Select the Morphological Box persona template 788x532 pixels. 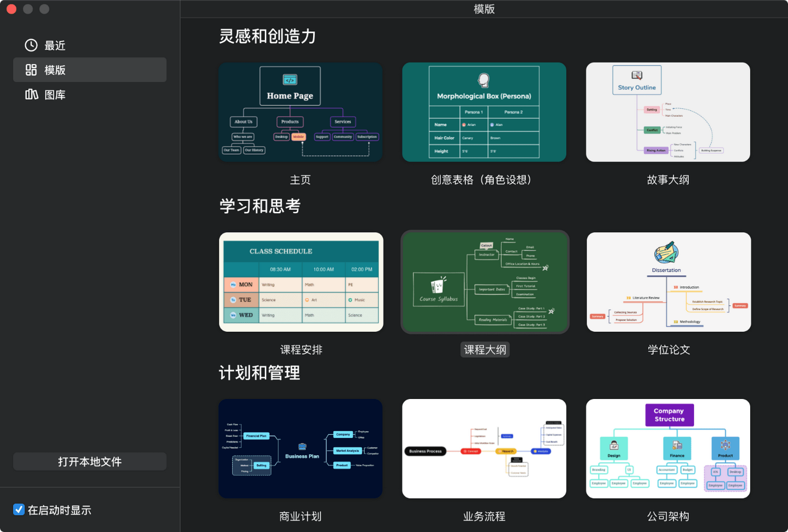(x=484, y=112)
